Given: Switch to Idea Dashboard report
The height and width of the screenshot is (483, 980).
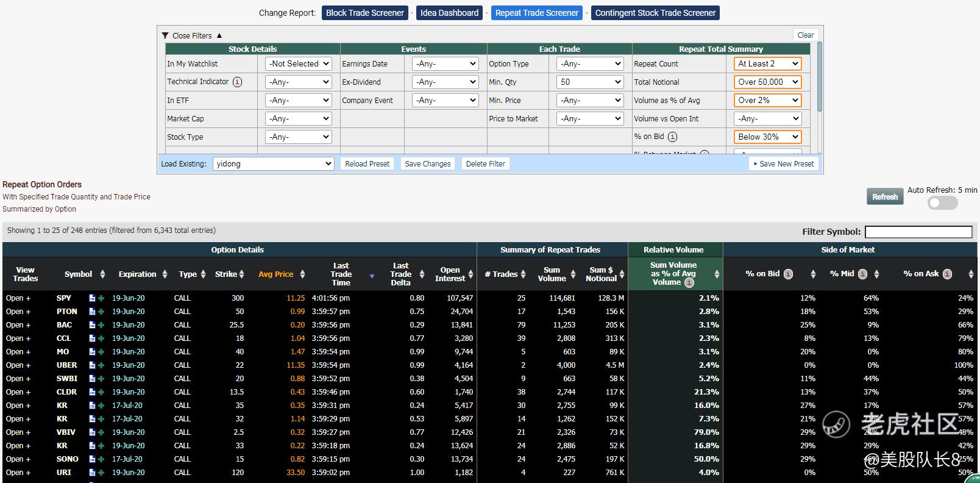Looking at the screenshot, I should (450, 13).
